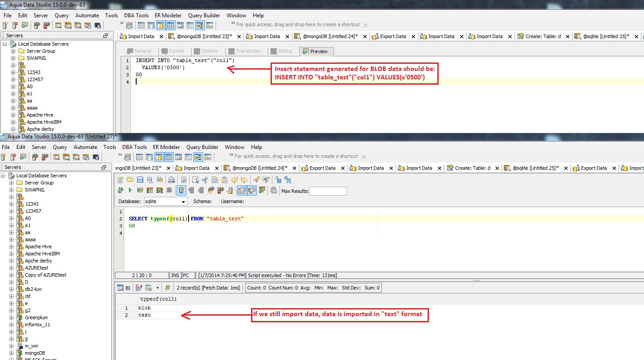Click the Delete server red icon in bottom window toolbar
This screenshot has width=644, height=360.
click(x=14, y=157)
